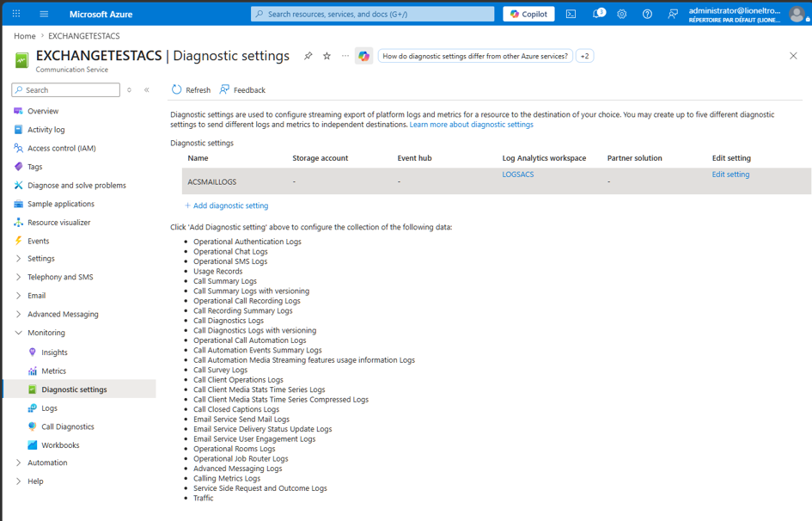The image size is (812, 521).
Task: Open Call Diagnostics menu item
Action: point(68,426)
